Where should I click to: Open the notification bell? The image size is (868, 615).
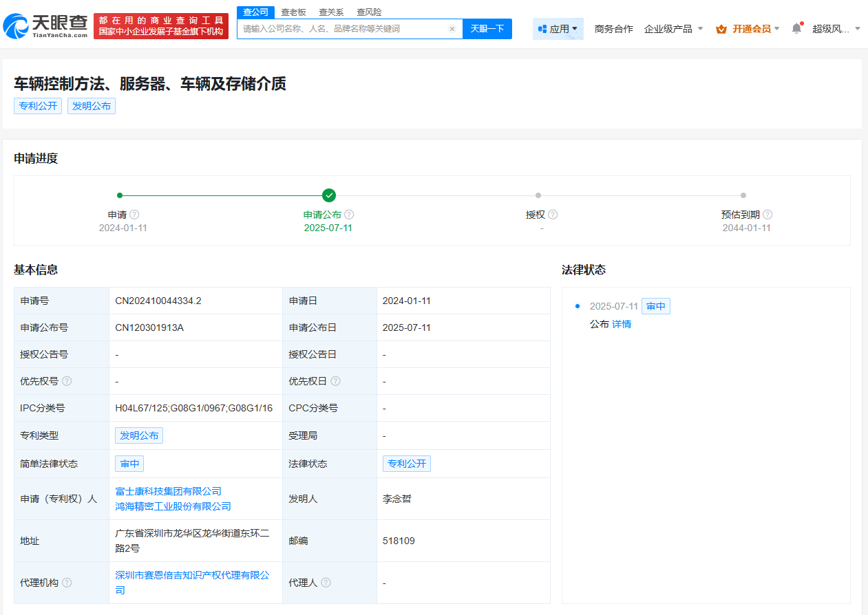click(x=796, y=28)
